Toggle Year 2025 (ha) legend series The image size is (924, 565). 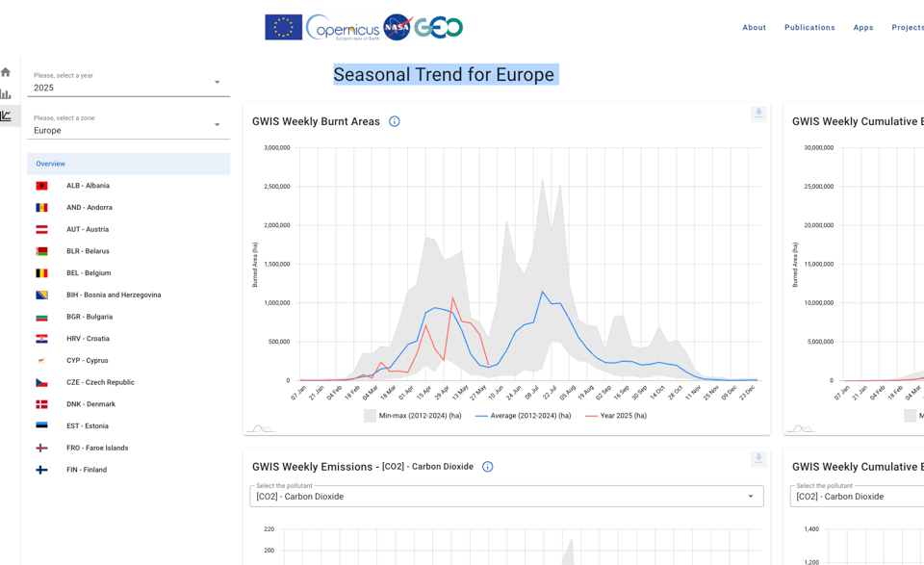click(616, 416)
